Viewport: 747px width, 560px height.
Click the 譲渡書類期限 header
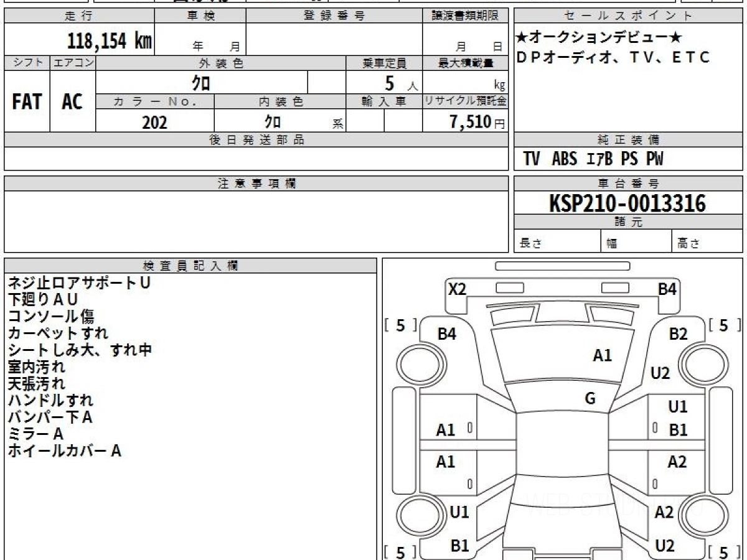[466, 16]
